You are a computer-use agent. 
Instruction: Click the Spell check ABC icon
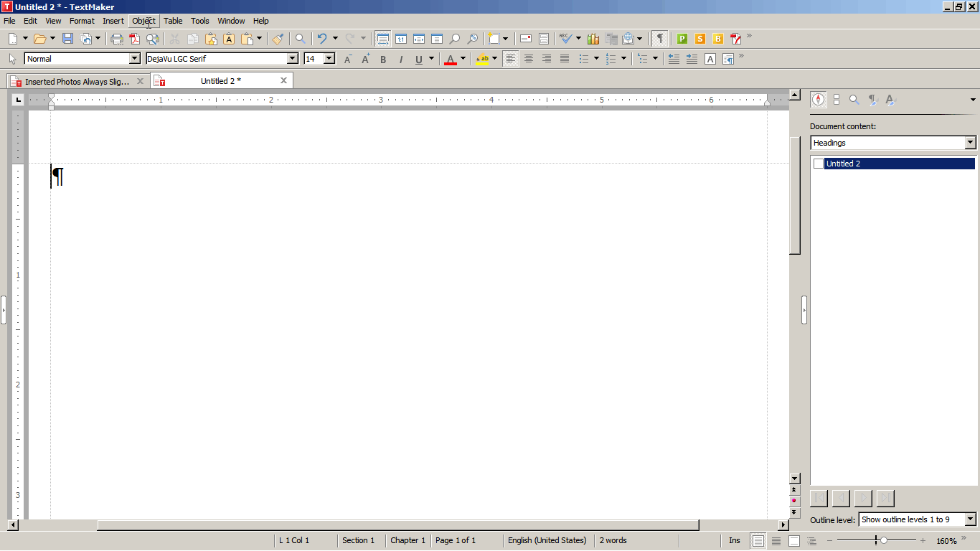tap(565, 39)
